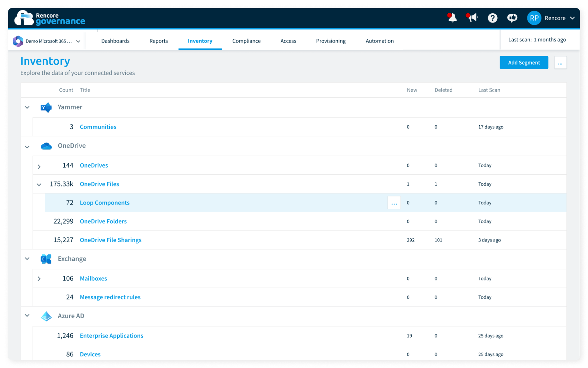Click the Deleted column header

pyautogui.click(x=443, y=90)
